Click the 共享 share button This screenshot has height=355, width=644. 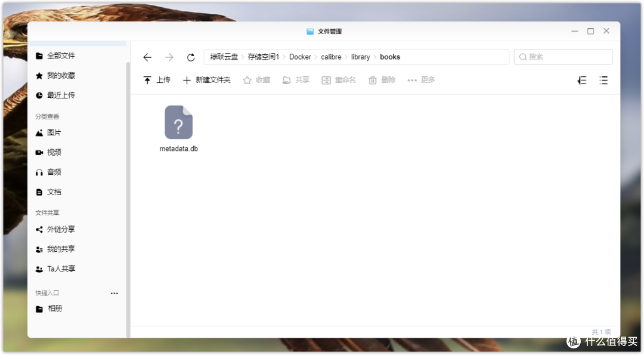click(296, 80)
